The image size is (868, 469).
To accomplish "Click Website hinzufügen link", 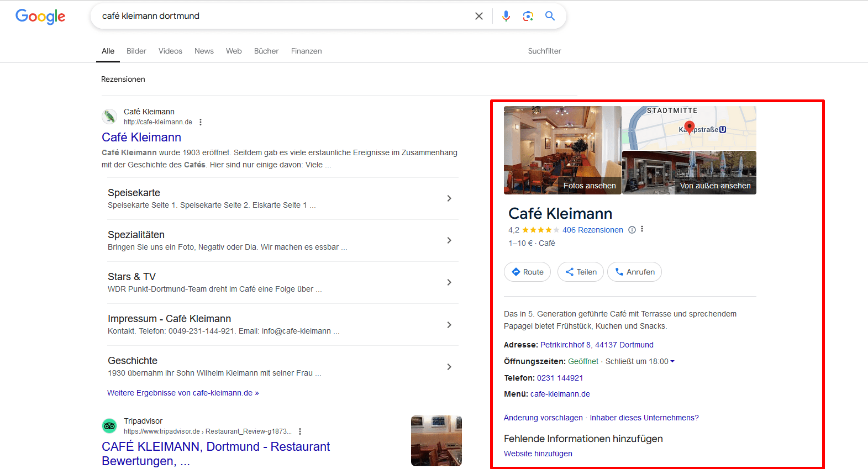I will tap(538, 454).
